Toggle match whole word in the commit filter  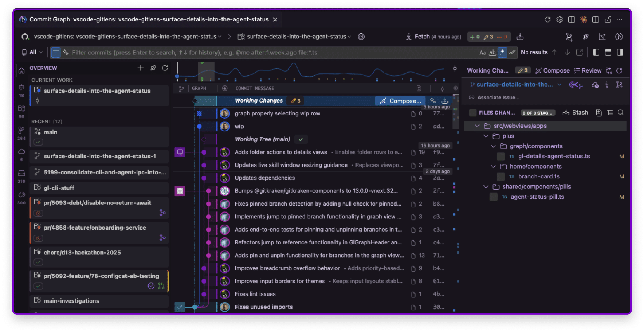tap(492, 52)
